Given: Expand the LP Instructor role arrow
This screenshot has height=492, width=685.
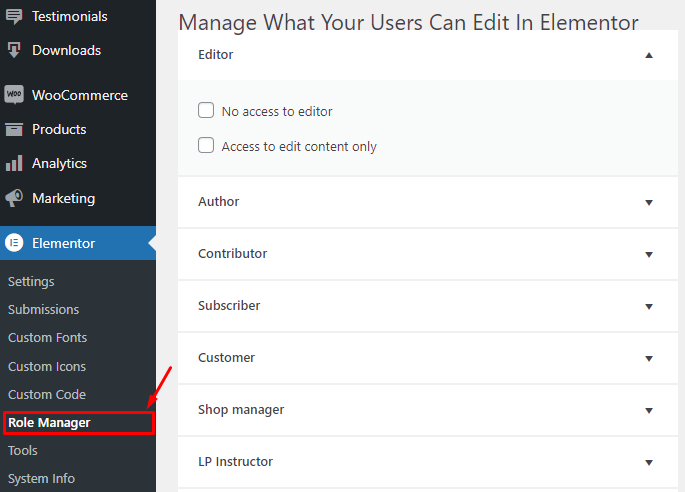Looking at the screenshot, I should [649, 462].
